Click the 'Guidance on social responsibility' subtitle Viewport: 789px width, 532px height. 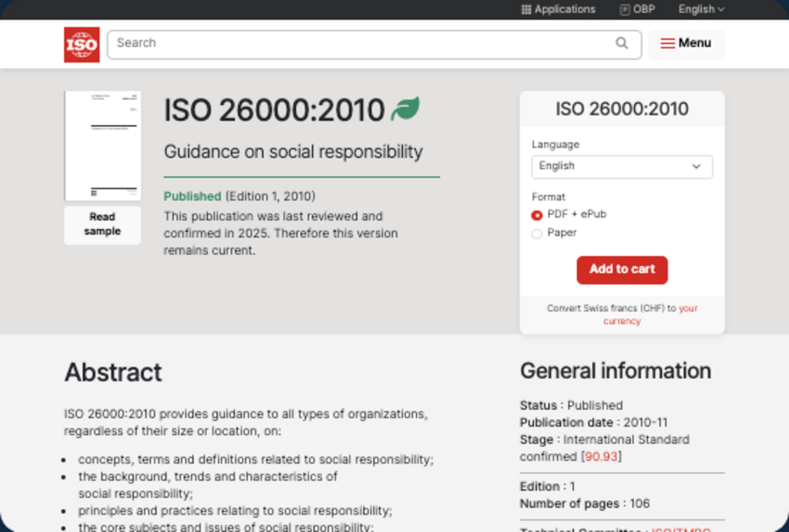click(294, 151)
